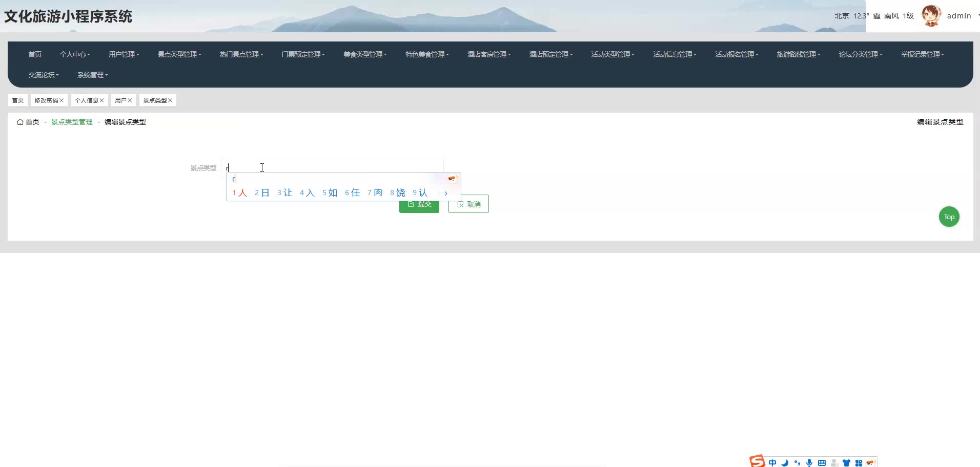Viewport: 980px width, 467px height.
Task: Click the green Top button
Action: pos(949,217)
